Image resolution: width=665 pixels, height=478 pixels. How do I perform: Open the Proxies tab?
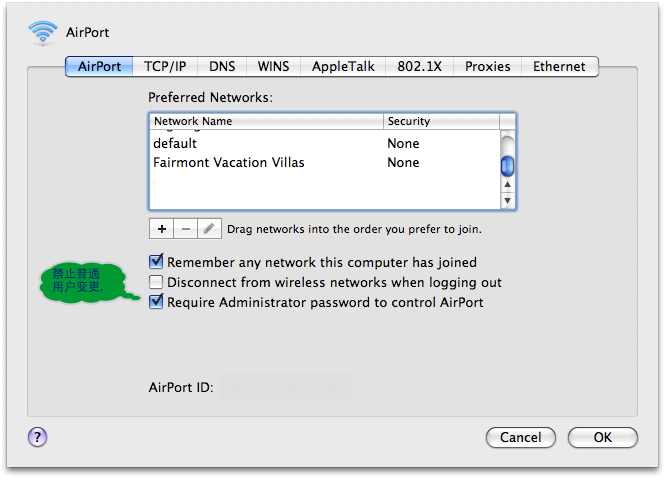click(487, 67)
